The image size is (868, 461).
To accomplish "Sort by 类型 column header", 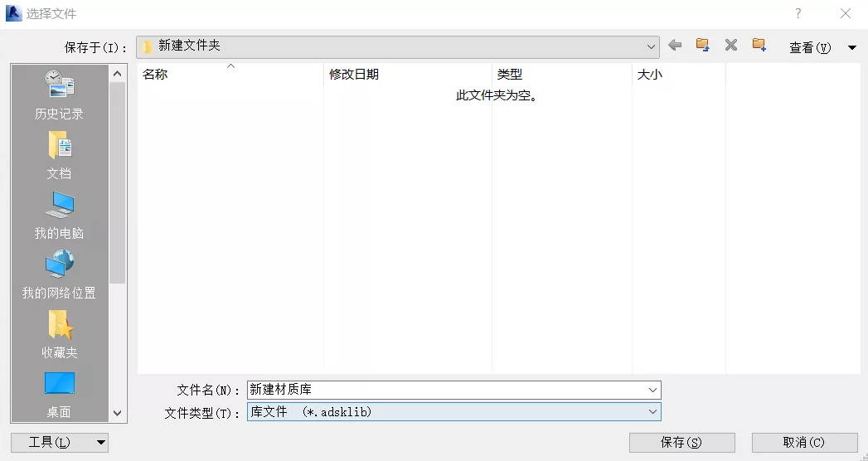I will (x=562, y=74).
